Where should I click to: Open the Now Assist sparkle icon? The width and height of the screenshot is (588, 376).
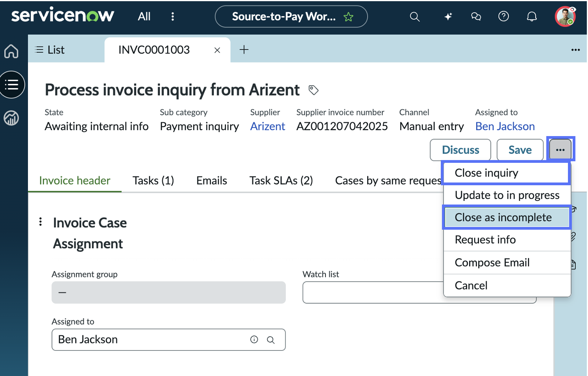tap(448, 17)
